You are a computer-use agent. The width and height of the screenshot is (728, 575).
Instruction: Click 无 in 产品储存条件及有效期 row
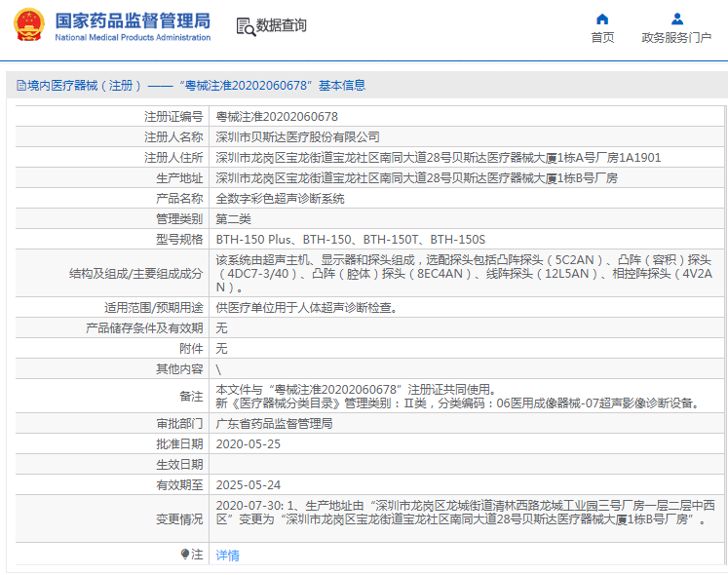[x=221, y=327]
